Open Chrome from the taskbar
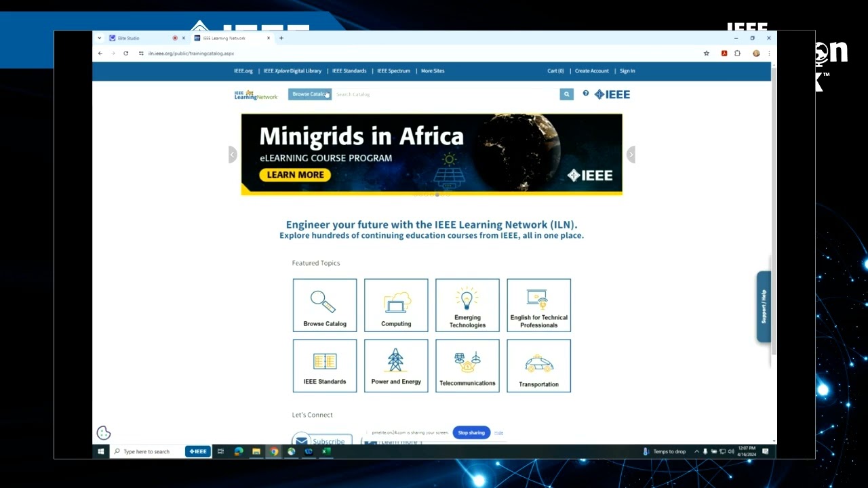The image size is (868, 488). 274,451
